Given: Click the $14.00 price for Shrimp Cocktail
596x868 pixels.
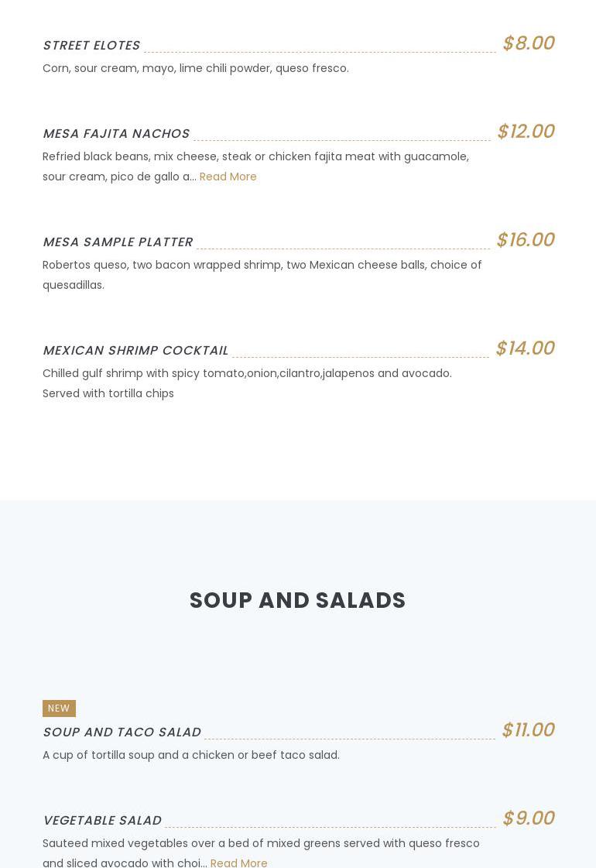Looking at the screenshot, I should click(525, 348).
